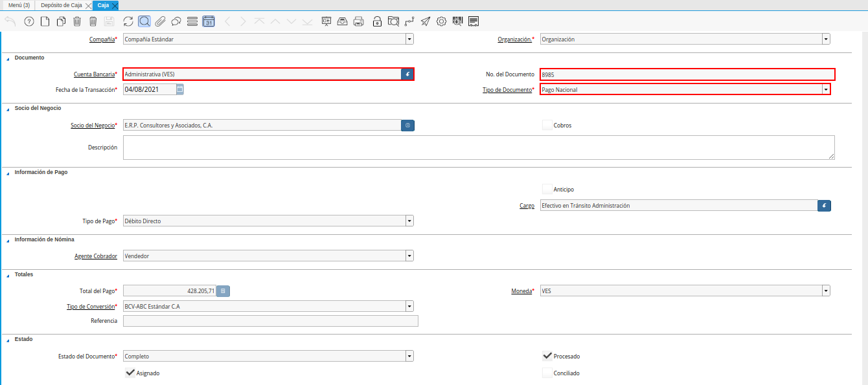The image size is (868, 385).
Task: Enable the Anticipo checkbox
Action: [x=547, y=189]
